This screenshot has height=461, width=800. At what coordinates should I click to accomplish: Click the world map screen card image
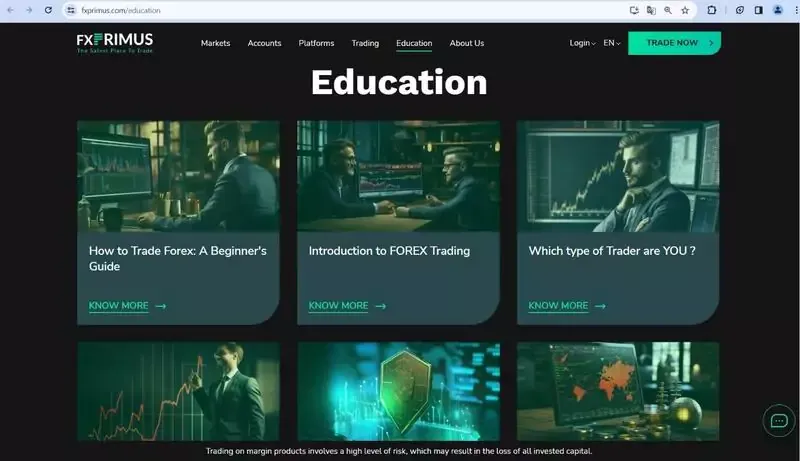point(618,391)
